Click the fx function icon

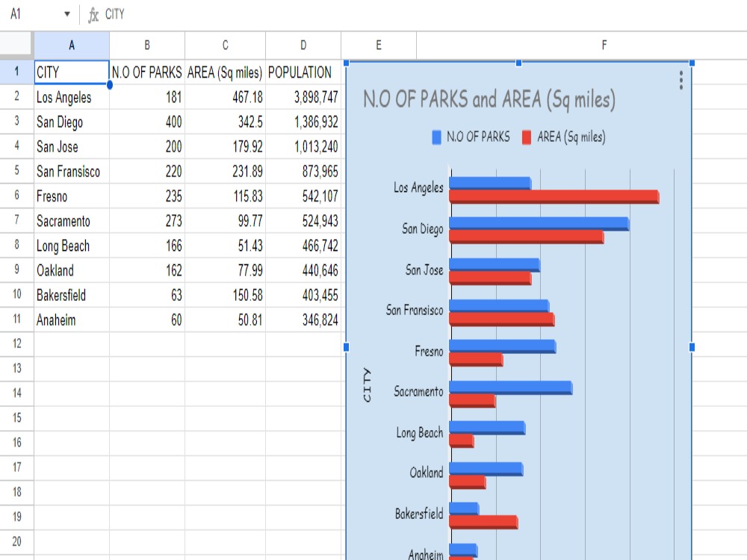(x=93, y=15)
